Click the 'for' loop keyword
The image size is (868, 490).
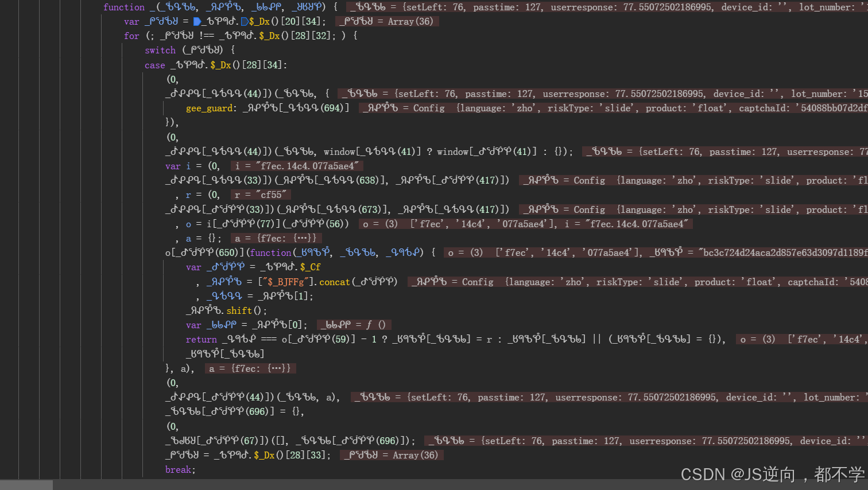[x=131, y=36]
